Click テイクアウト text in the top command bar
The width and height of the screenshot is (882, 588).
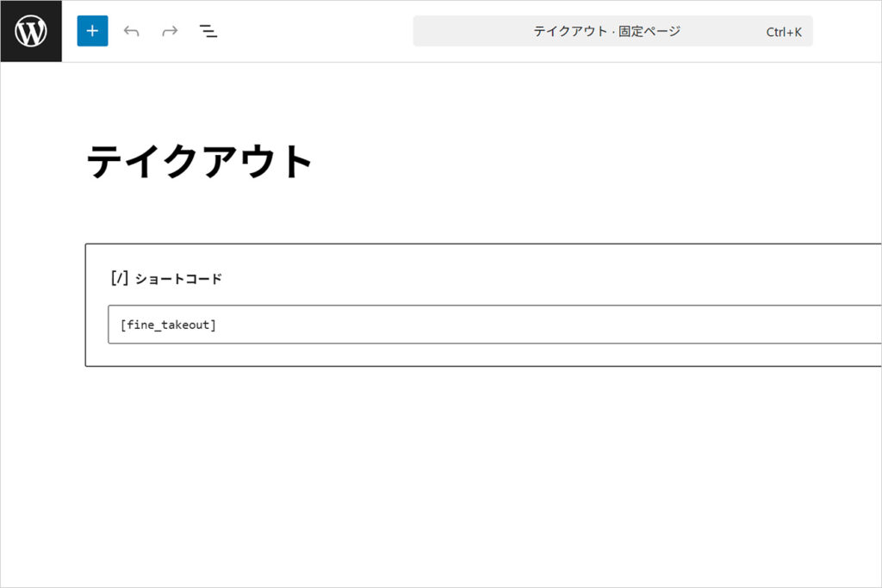tap(570, 32)
